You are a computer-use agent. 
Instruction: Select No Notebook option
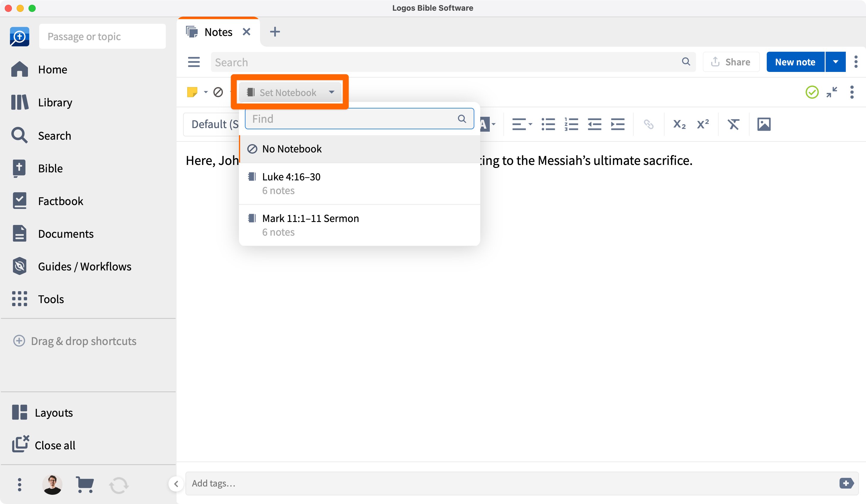pyautogui.click(x=359, y=149)
